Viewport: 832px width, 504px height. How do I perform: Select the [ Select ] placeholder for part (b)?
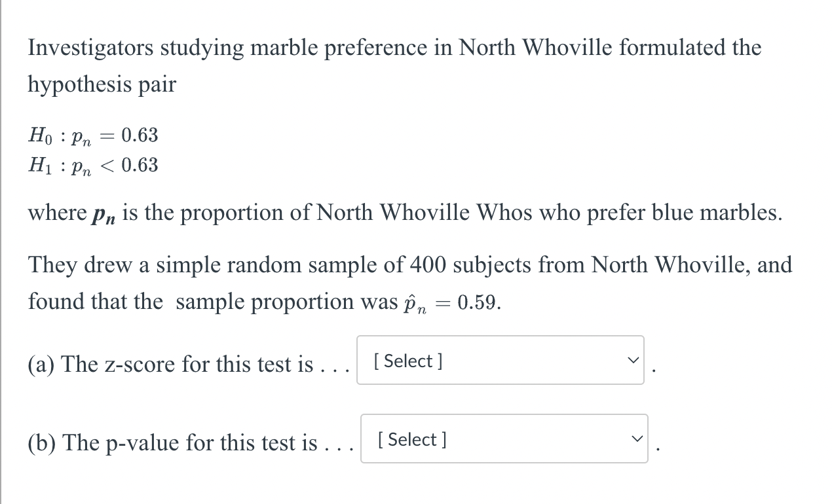click(x=411, y=439)
